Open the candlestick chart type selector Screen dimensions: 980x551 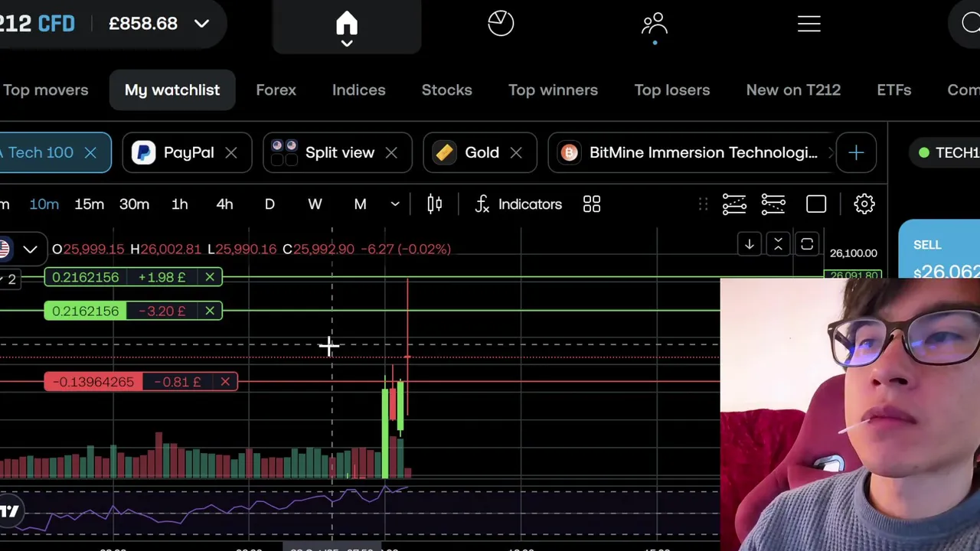click(434, 204)
